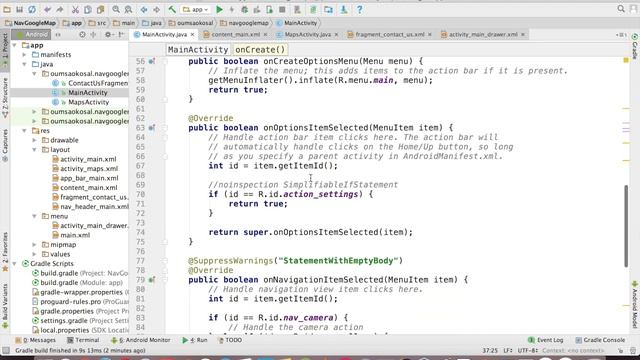640x360 pixels.
Task: Click the Copy toolbar icon
Action: (x=88, y=9)
